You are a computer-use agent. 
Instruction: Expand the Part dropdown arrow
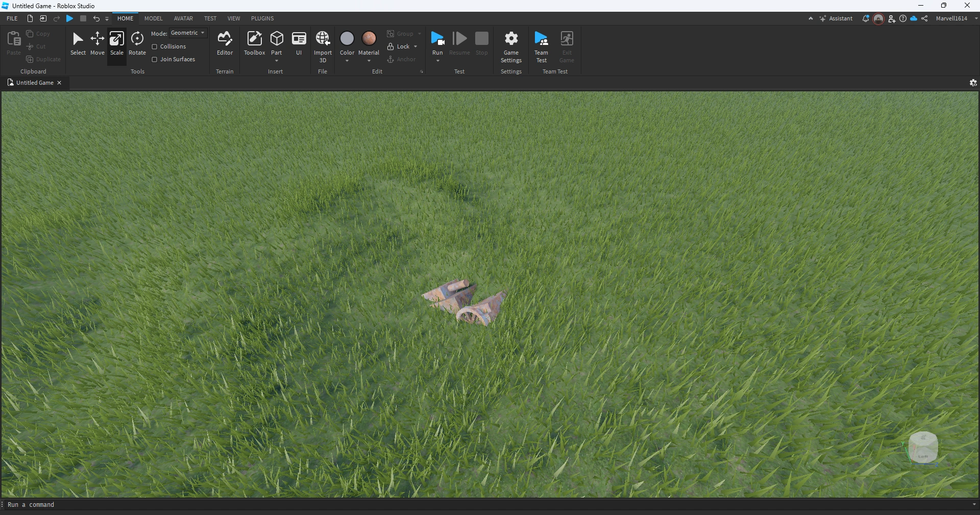[x=277, y=61]
